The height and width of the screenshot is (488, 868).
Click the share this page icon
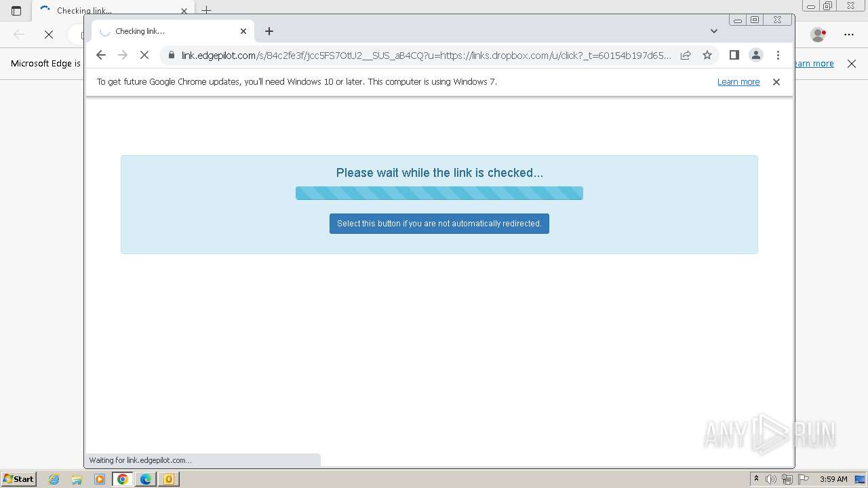686,55
